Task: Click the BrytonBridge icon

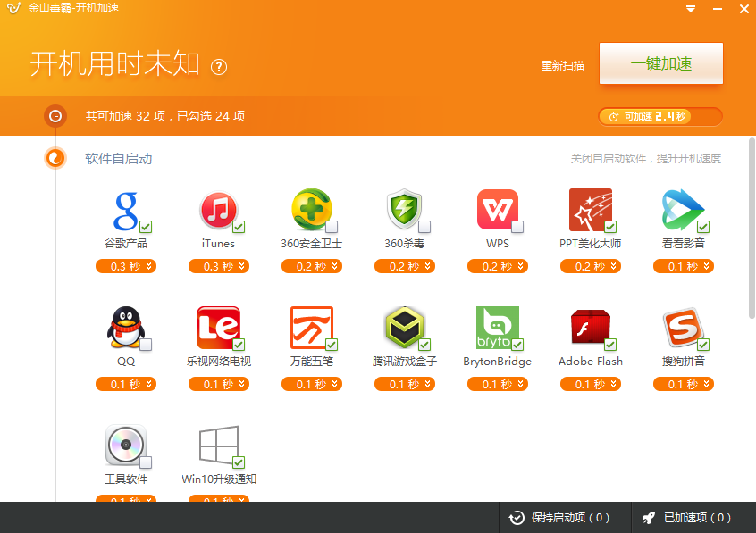Action: click(x=498, y=328)
